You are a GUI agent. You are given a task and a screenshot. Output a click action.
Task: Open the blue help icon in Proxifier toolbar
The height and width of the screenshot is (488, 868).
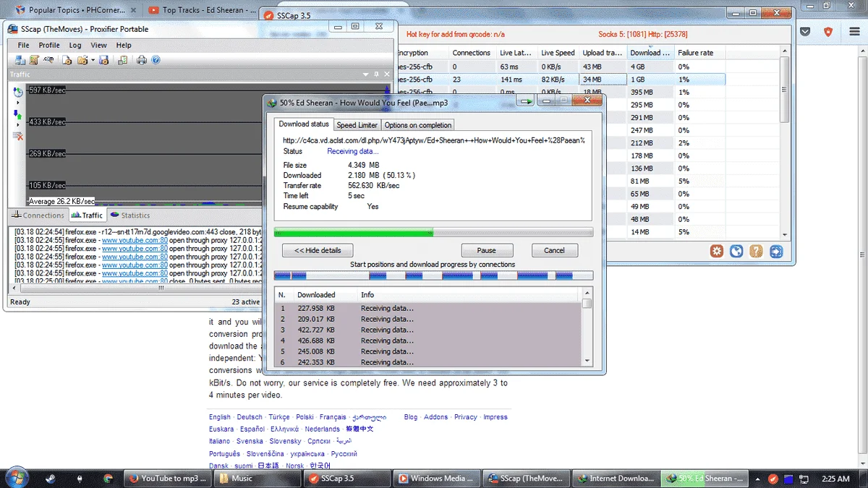[x=156, y=60]
